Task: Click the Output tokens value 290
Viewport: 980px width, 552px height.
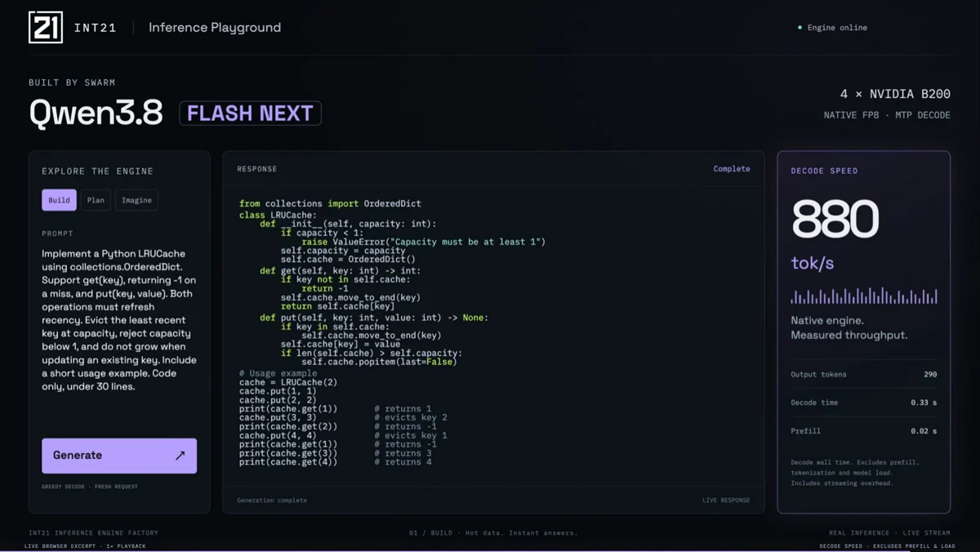Action: (x=930, y=375)
